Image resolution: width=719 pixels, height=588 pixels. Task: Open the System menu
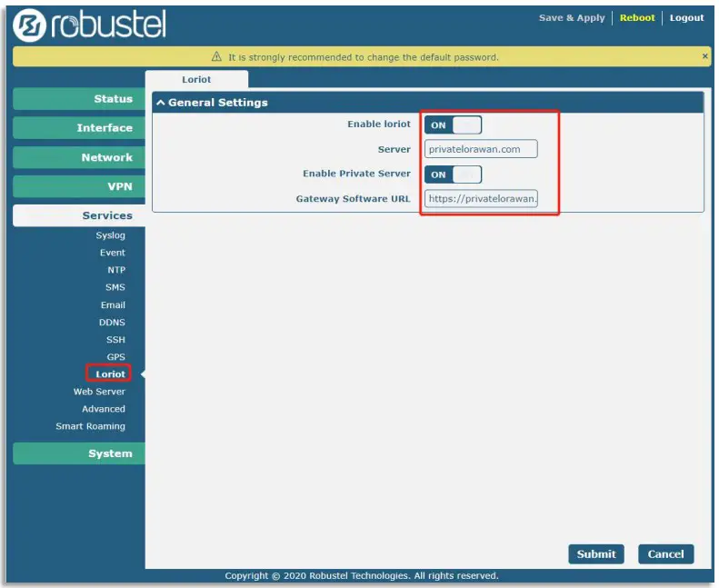click(79, 453)
